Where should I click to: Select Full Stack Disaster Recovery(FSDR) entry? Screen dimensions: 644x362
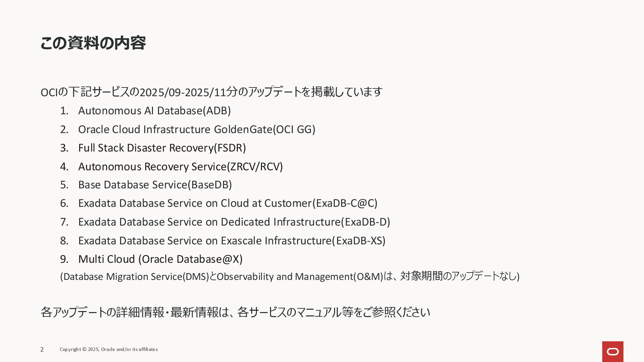point(162,148)
